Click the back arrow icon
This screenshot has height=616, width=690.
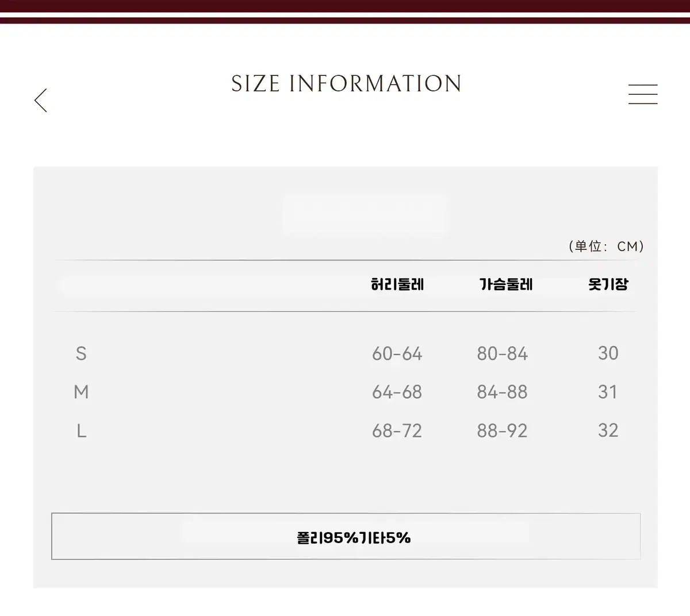[41, 101]
